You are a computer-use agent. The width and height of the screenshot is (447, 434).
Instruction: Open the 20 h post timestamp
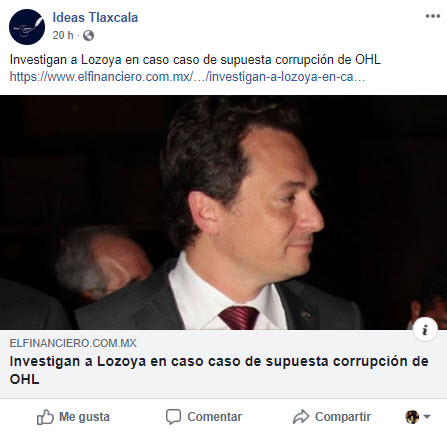pos(63,35)
